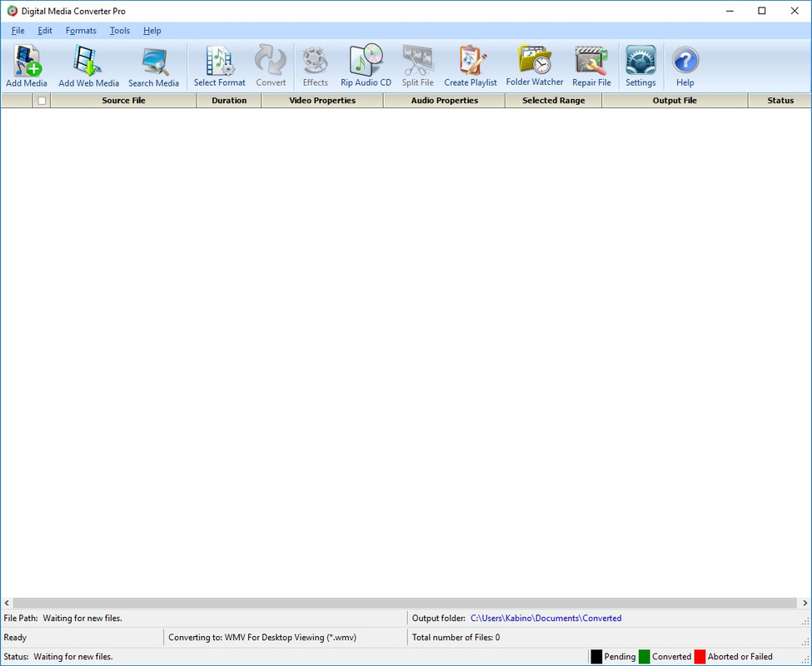Open the Edit menu

coord(45,31)
